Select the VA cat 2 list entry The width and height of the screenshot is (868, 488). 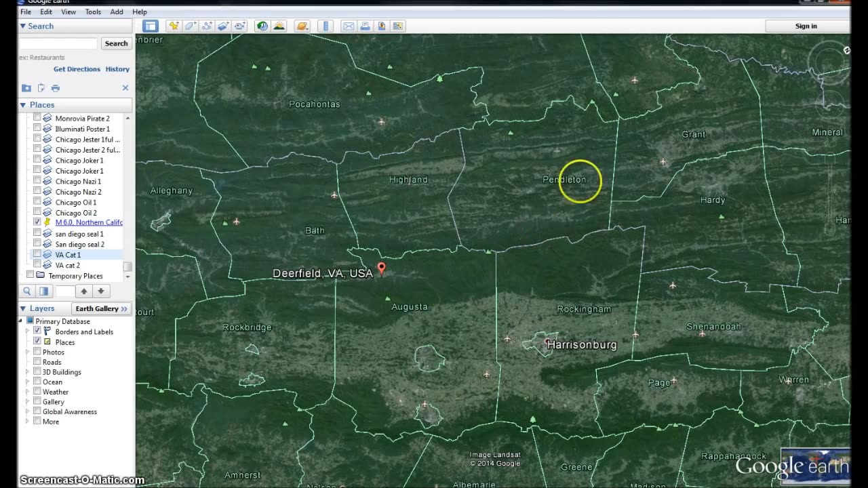pyautogui.click(x=68, y=265)
